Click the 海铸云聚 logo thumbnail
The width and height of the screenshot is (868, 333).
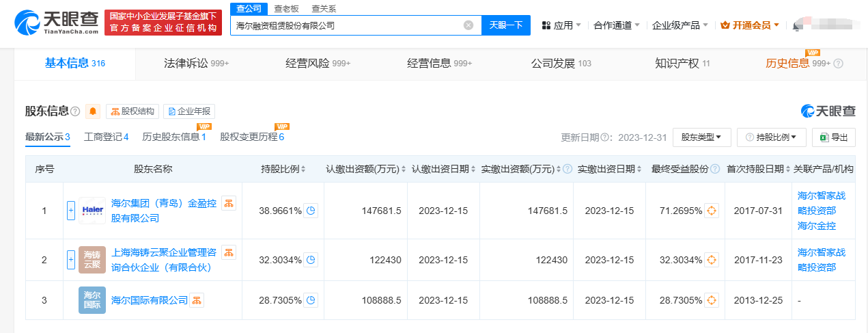coord(92,260)
